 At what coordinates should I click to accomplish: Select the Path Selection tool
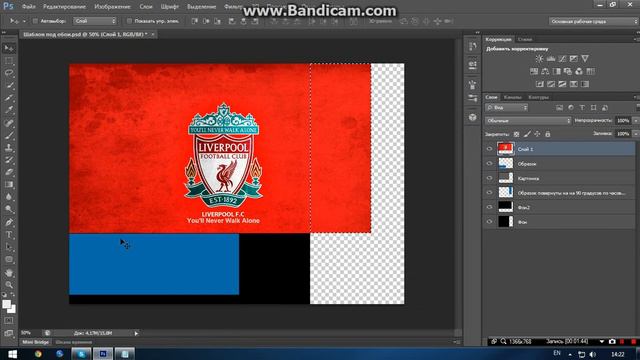9,247
